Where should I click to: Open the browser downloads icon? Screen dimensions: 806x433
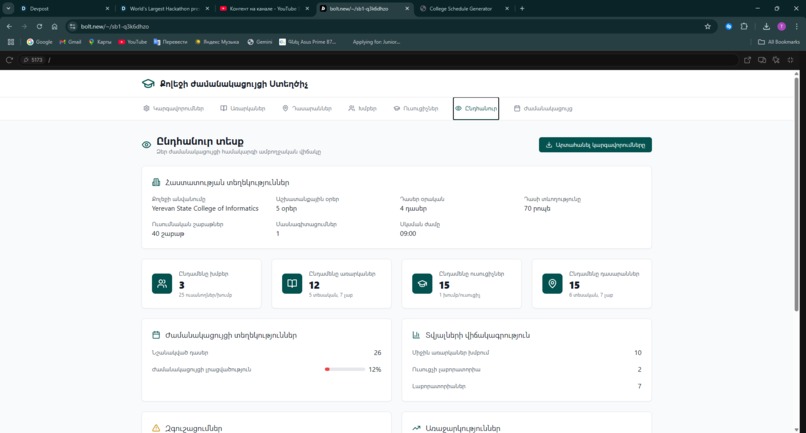[x=766, y=26]
